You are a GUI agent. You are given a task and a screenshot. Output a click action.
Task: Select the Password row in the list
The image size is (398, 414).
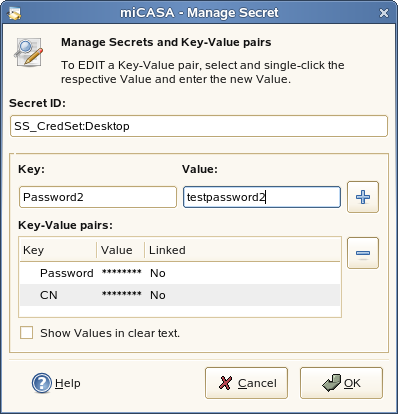tap(180, 273)
